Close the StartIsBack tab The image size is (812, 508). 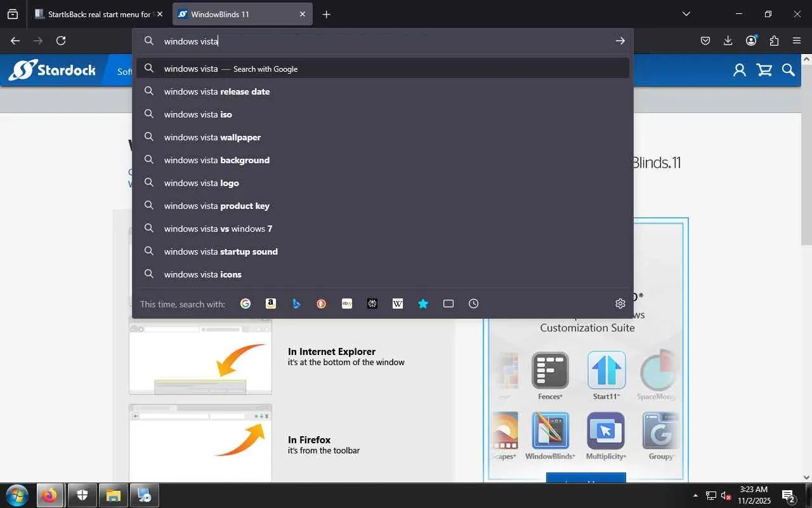[159, 14]
